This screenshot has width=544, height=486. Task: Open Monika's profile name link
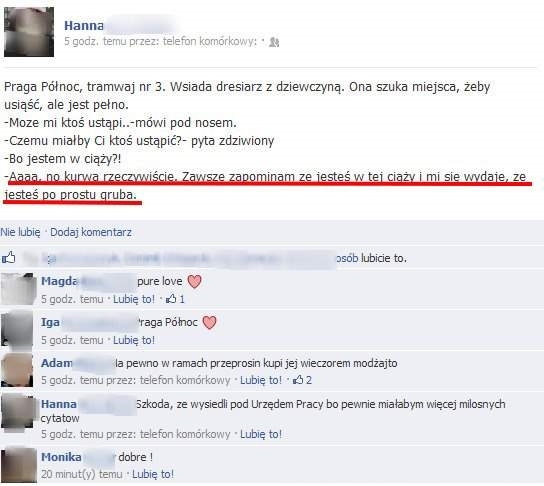[x=61, y=457]
